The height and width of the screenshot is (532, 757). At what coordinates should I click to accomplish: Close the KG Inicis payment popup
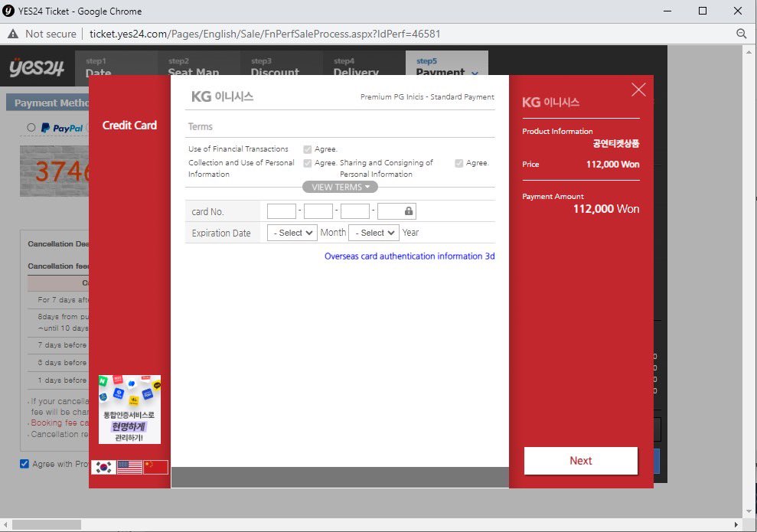[638, 90]
